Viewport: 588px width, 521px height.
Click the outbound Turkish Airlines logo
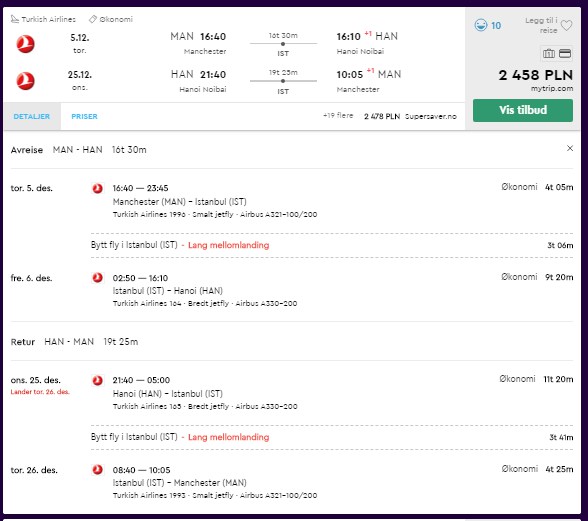(26, 44)
